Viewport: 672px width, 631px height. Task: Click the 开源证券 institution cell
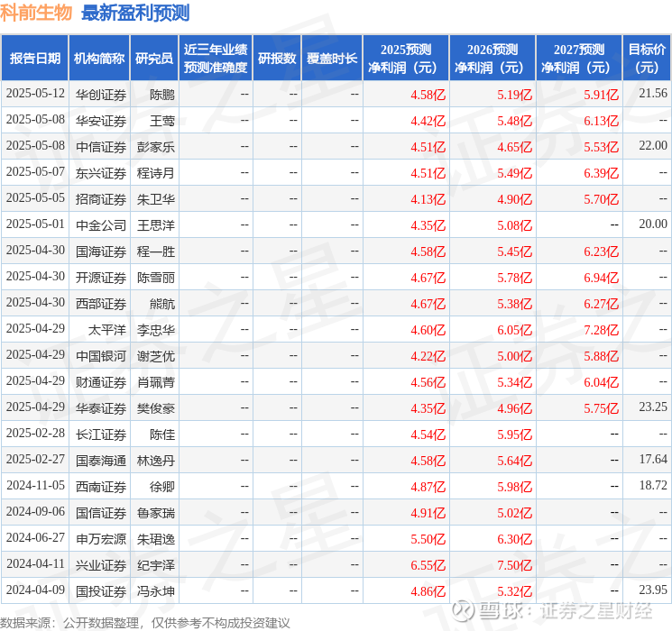101,277
